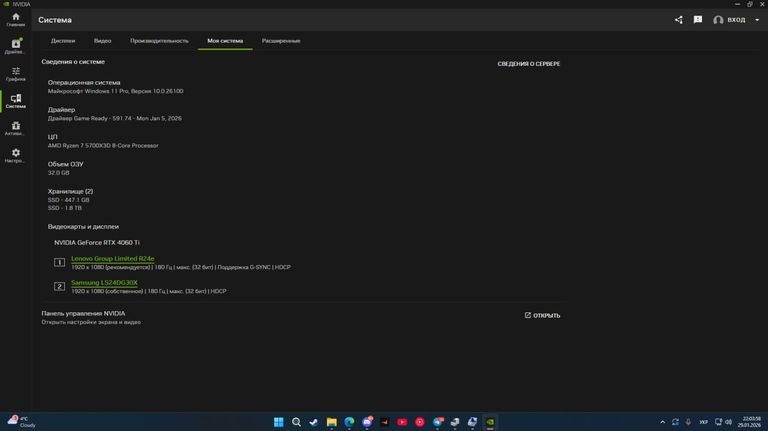Open Microsoft Edge from the taskbar
The height and width of the screenshot is (431, 768).
click(x=349, y=422)
